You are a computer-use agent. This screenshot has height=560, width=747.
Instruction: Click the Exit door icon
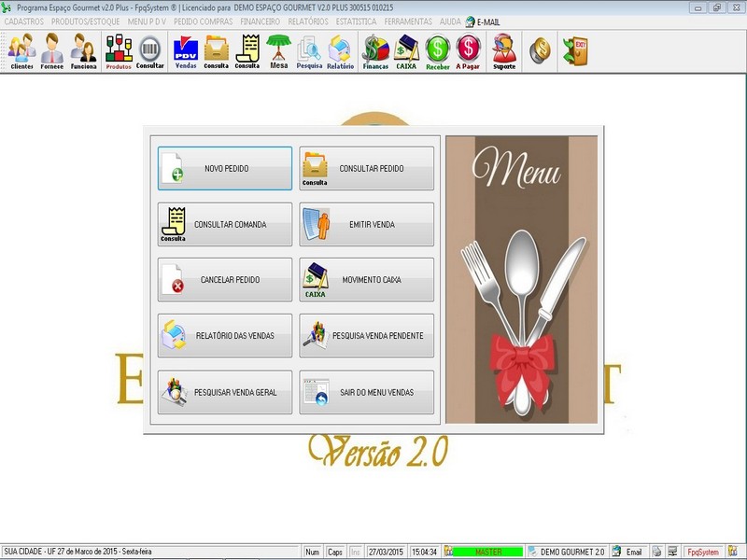click(x=575, y=50)
